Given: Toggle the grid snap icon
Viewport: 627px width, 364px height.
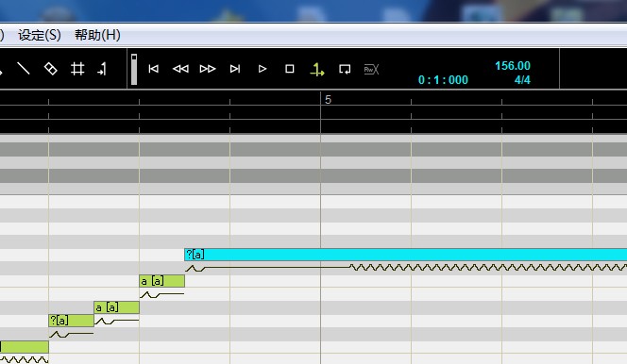Looking at the screenshot, I should [x=77, y=69].
